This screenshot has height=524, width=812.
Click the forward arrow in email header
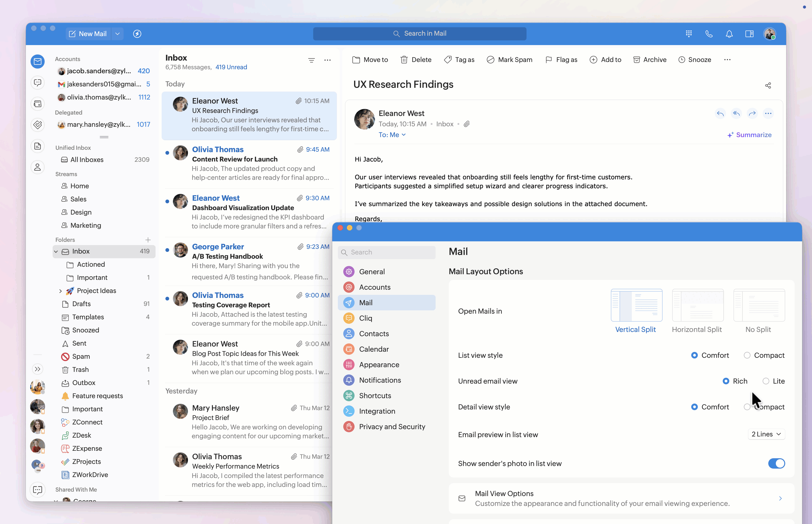coord(752,113)
